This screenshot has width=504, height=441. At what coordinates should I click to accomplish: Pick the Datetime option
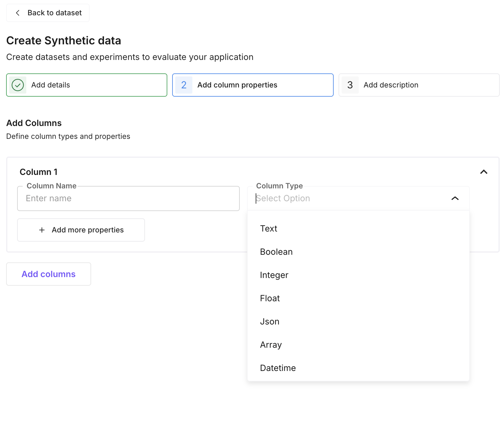tap(278, 368)
